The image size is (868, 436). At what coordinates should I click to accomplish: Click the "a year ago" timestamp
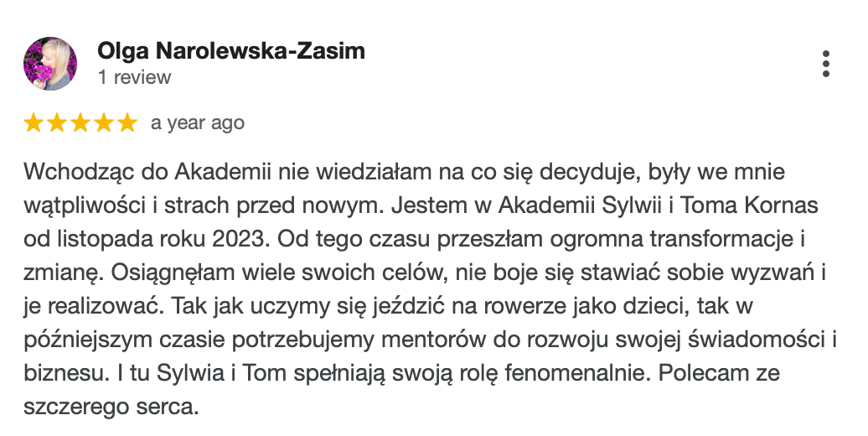tap(198, 123)
